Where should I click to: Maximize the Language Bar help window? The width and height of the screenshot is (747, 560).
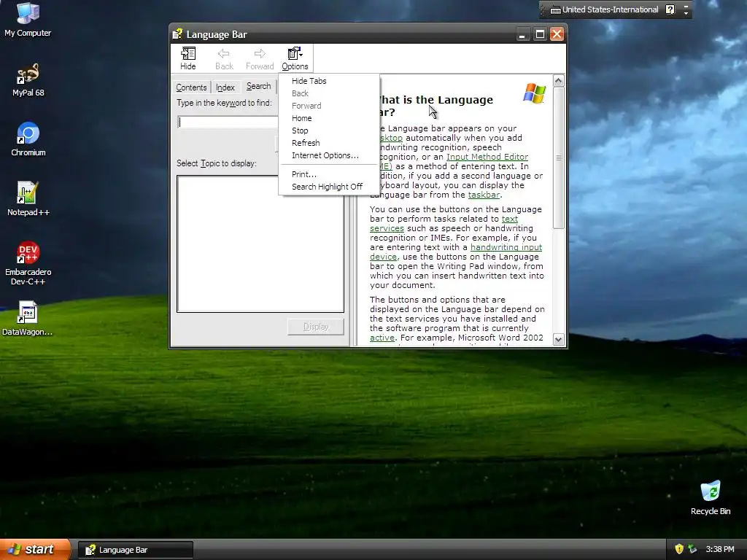click(x=540, y=34)
